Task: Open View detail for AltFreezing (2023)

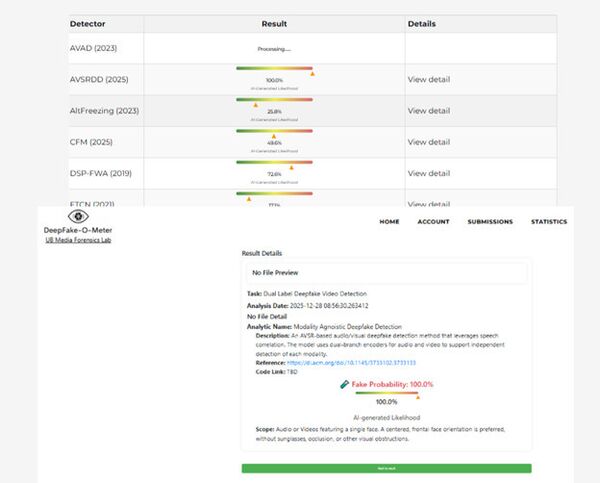Action: (x=429, y=110)
